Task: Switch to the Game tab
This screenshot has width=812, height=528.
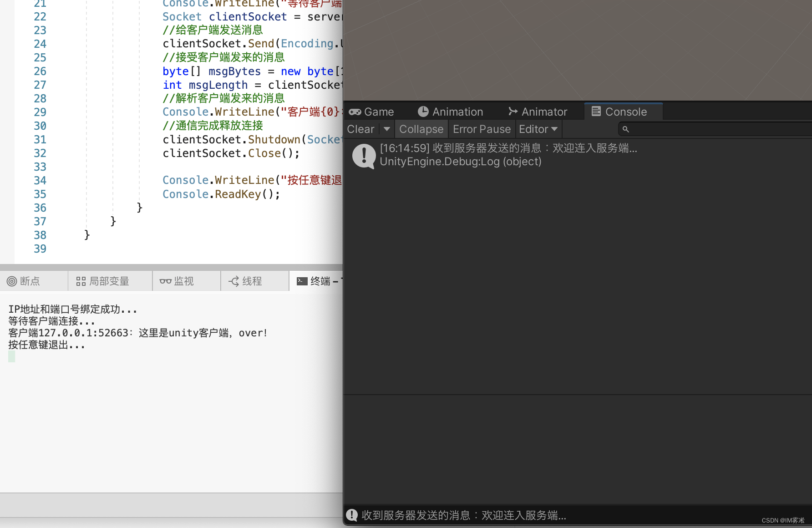Action: [371, 112]
